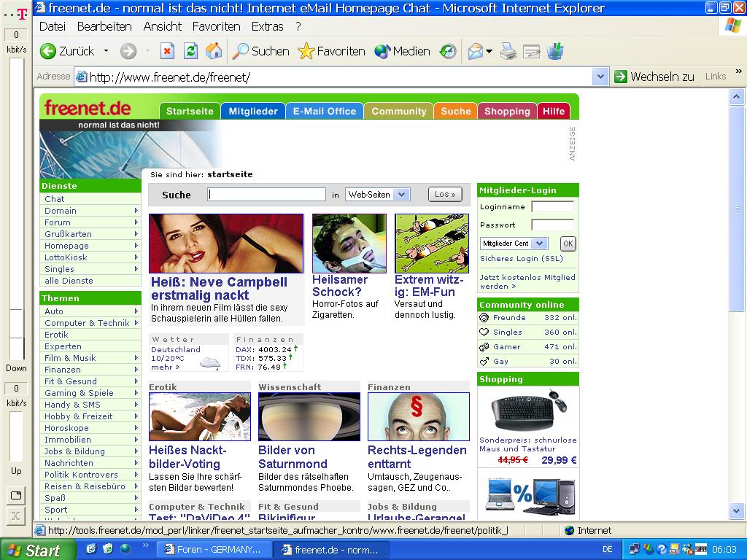
Task: Switch to the Mitglieder tab
Action: click(x=253, y=111)
